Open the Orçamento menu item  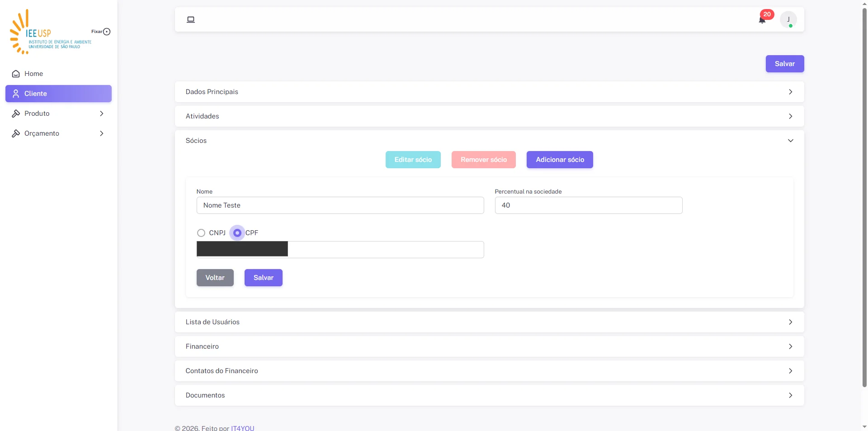click(x=58, y=133)
